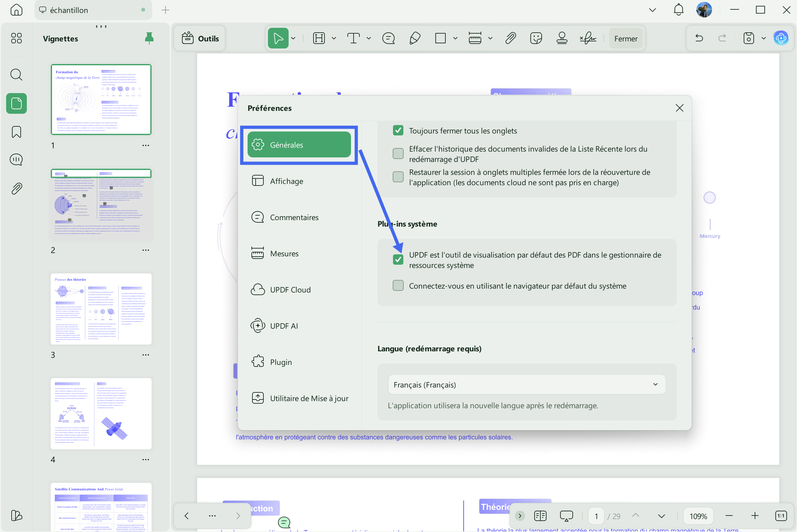
Task: Select the pencil drawing tool
Action: click(415, 38)
